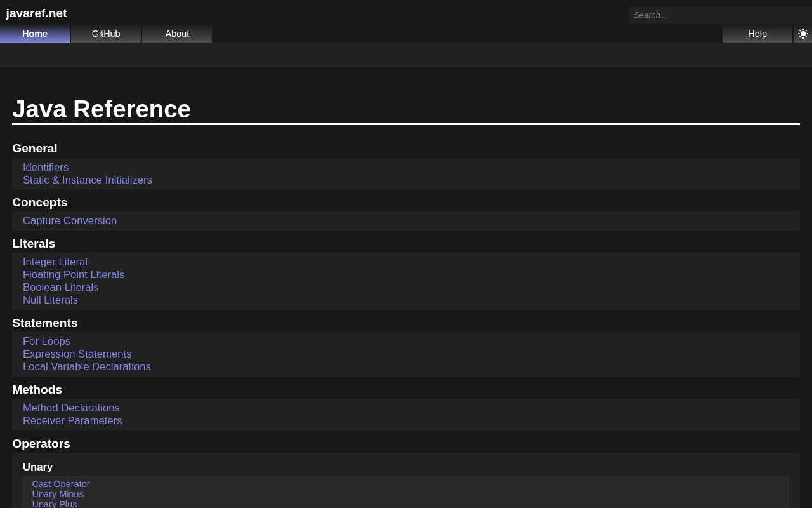
Task: Open For Loops page
Action: click(x=46, y=342)
